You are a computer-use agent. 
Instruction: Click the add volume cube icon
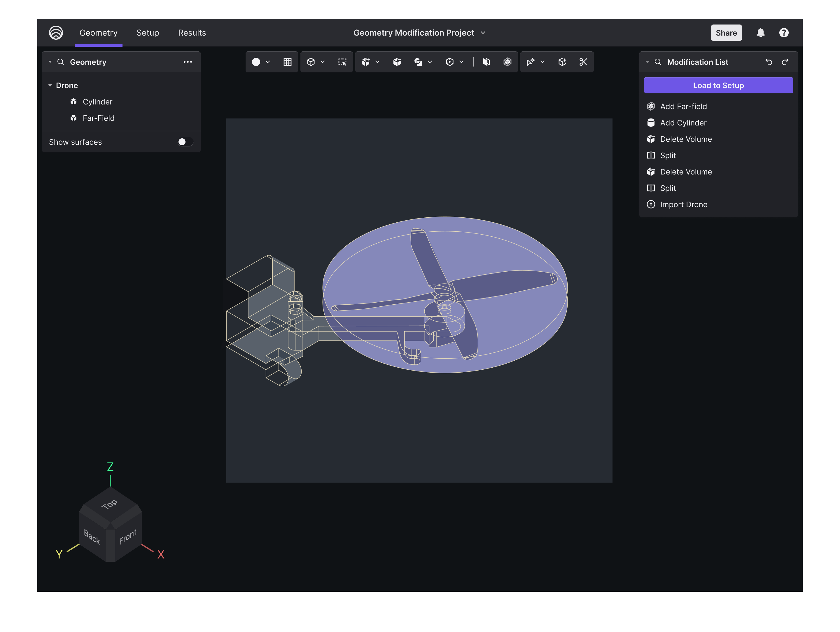(x=365, y=62)
